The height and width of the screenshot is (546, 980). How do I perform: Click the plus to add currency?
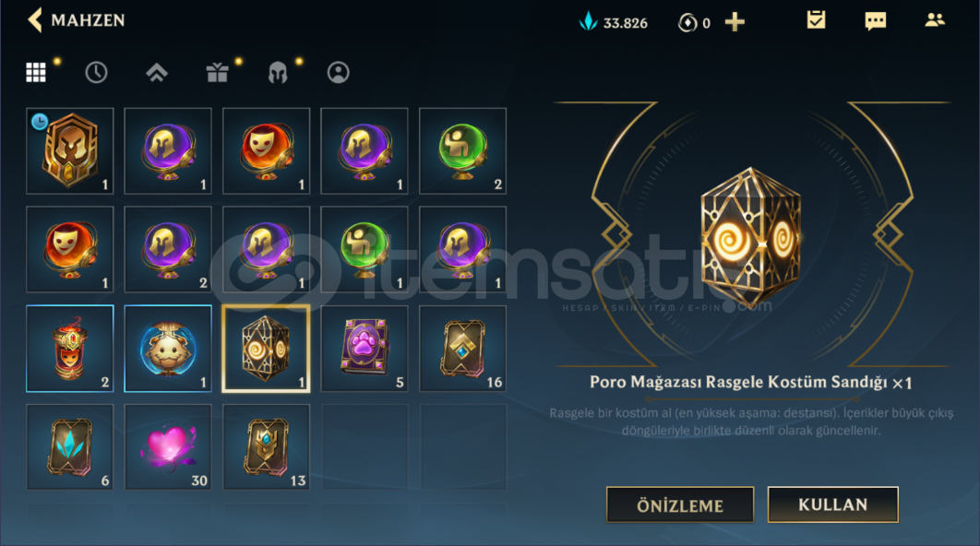coord(735,22)
